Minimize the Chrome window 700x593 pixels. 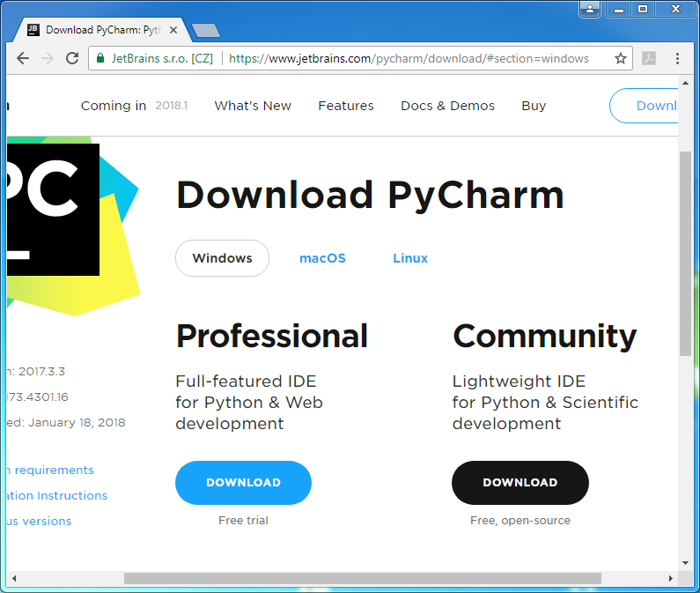click(619, 9)
